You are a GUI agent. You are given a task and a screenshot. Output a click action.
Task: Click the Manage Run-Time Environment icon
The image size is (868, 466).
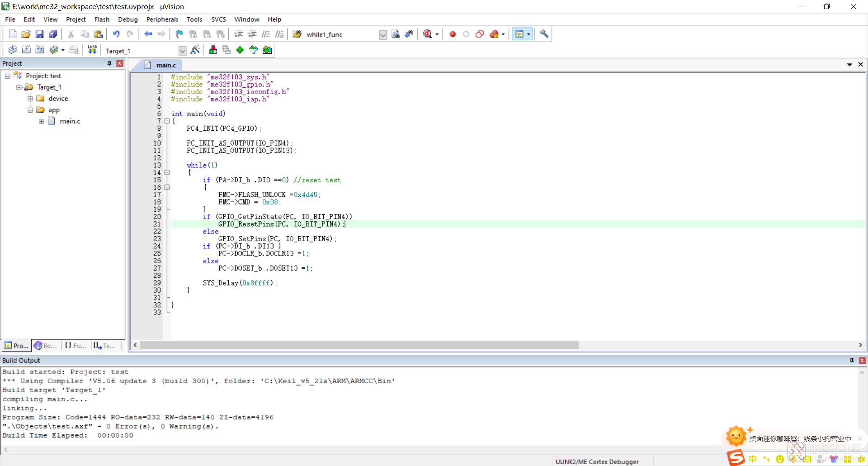pos(254,50)
